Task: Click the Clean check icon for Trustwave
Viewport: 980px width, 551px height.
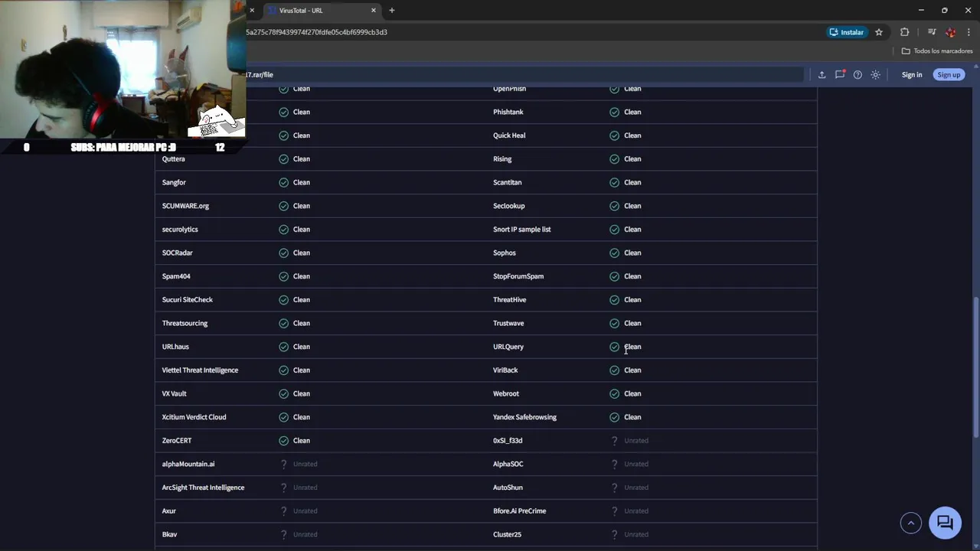Action: pyautogui.click(x=614, y=323)
